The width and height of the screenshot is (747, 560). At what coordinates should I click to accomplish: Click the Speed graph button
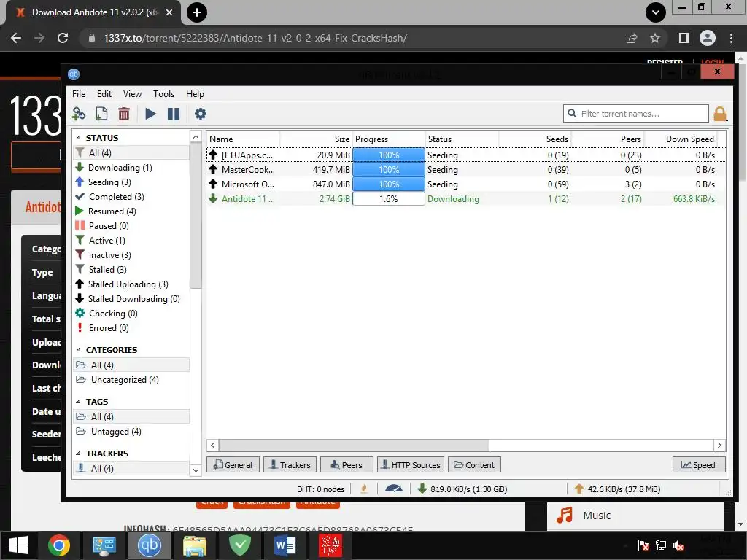(699, 464)
